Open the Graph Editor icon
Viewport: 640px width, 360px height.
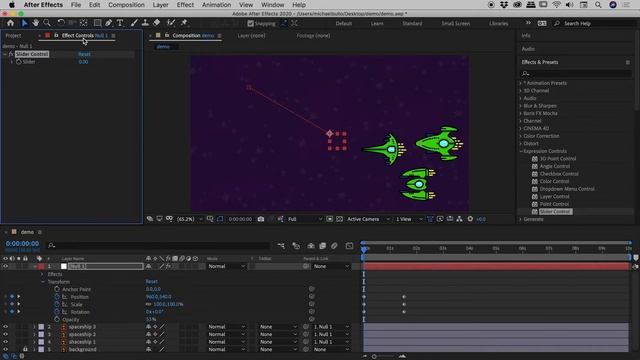(349, 246)
